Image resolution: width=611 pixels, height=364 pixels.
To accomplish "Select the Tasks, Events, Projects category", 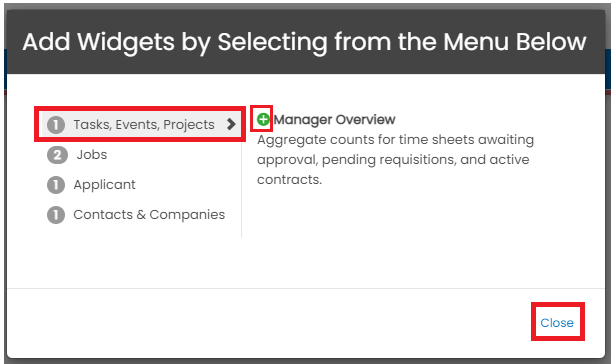I will point(140,124).
